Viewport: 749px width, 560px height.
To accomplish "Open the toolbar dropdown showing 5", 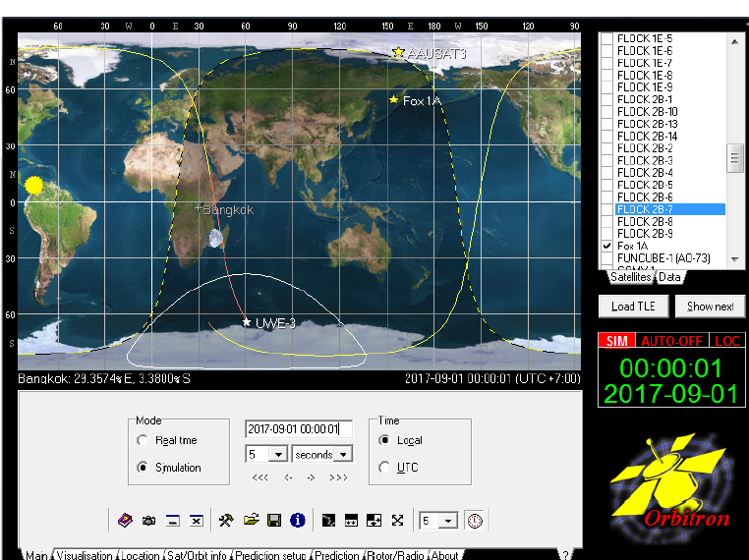I will click(448, 521).
